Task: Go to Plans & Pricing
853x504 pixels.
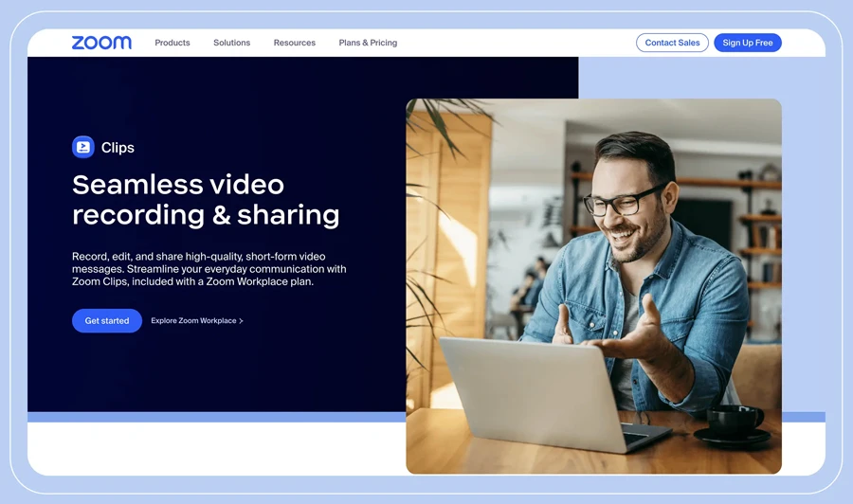Action: pos(368,43)
